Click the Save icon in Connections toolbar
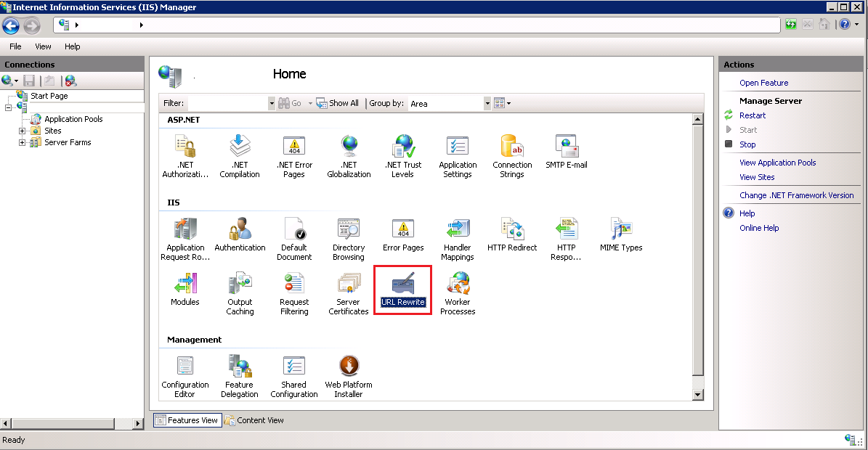This screenshot has height=450, width=868. [x=29, y=81]
